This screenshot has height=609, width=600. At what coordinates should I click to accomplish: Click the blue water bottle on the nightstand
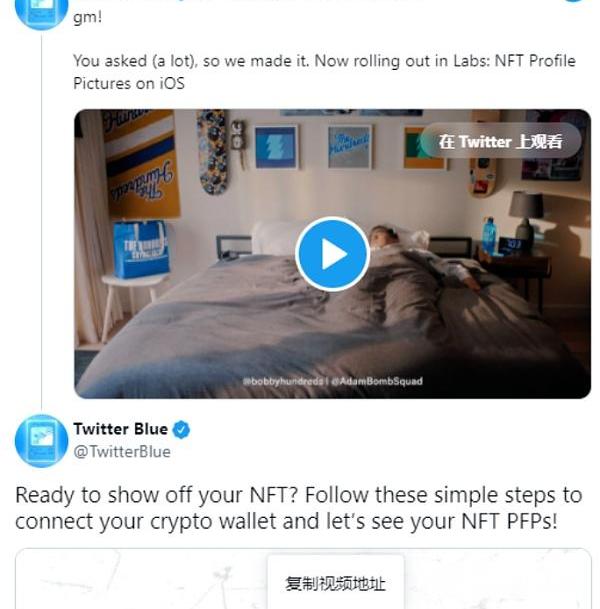(x=489, y=235)
